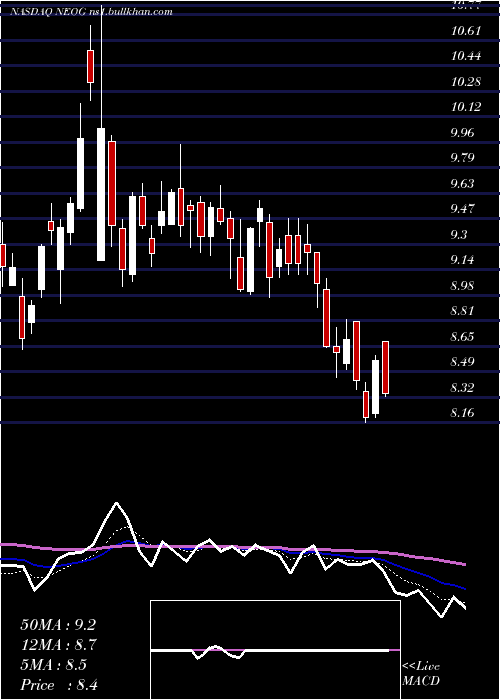Click the 12MA : 8.7 readout
500x700 pixels.
coord(59,645)
